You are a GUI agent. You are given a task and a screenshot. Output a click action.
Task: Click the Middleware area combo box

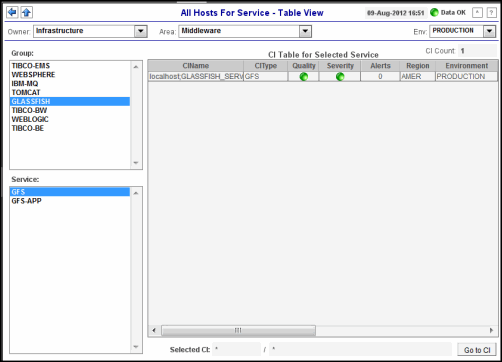[x=245, y=31]
